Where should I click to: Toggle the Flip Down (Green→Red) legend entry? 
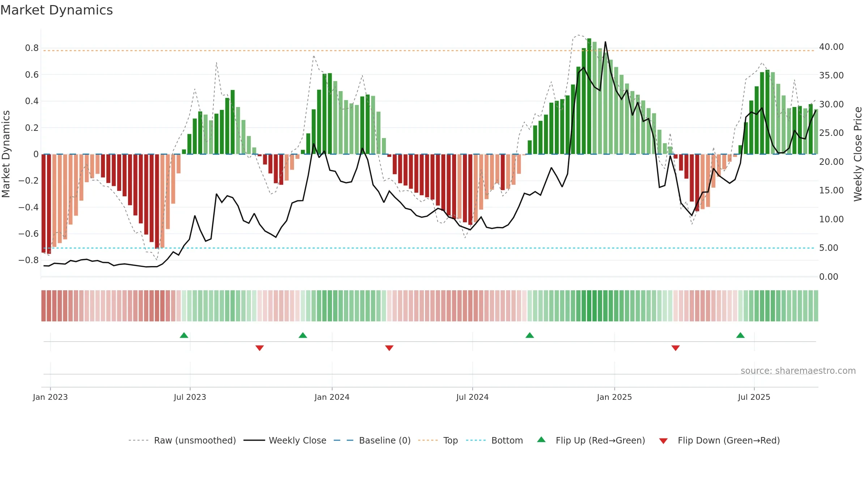719,440
